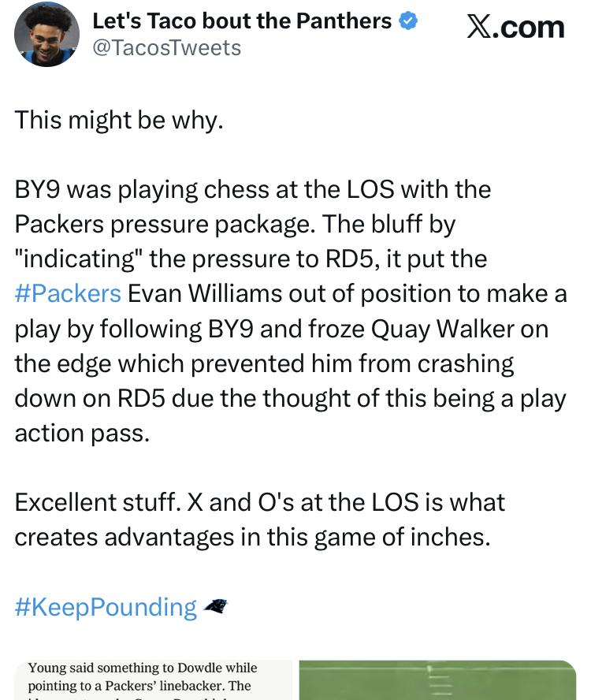Expand the green football field image
Screen dimensions: 591x700
pyautogui.click(x=437, y=680)
